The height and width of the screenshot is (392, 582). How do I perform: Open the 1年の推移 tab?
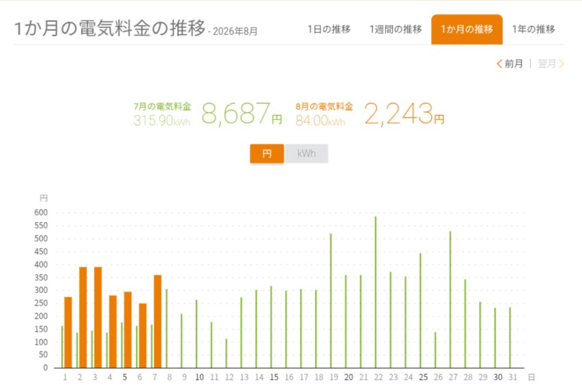(534, 30)
